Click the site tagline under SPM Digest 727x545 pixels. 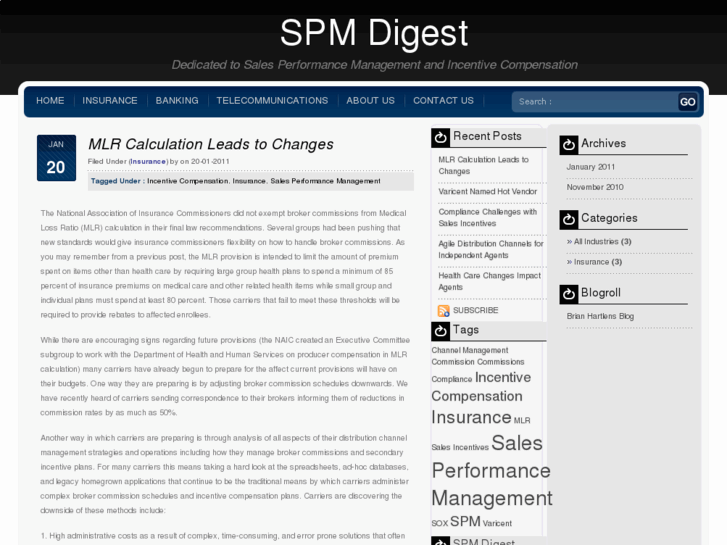tap(375, 65)
